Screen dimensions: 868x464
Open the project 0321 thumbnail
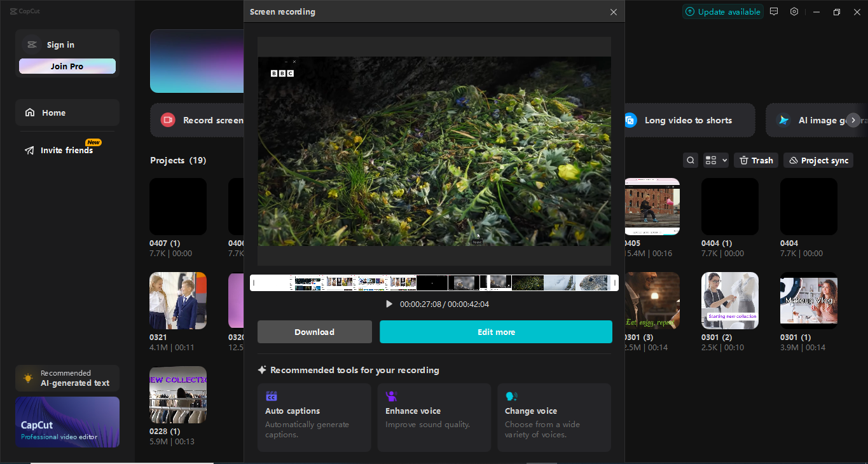pyautogui.click(x=177, y=300)
